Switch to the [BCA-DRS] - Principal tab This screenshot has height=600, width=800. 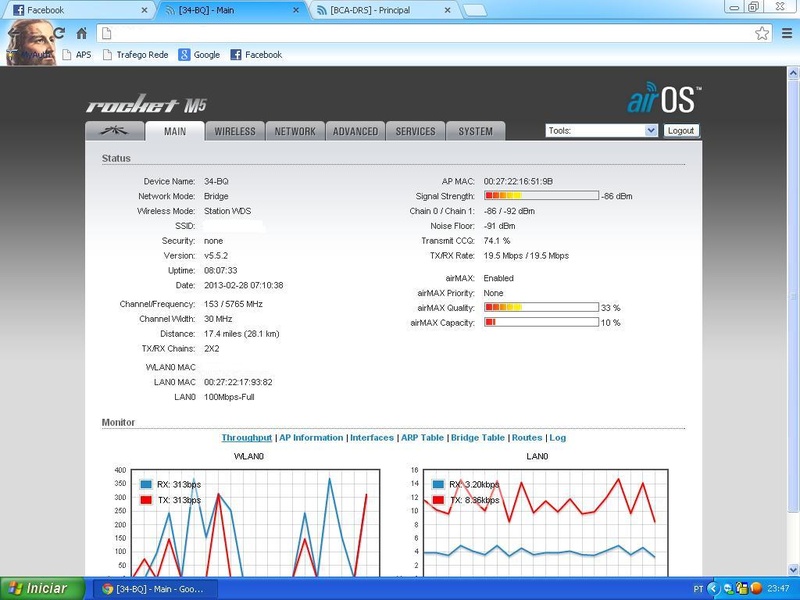click(x=383, y=10)
